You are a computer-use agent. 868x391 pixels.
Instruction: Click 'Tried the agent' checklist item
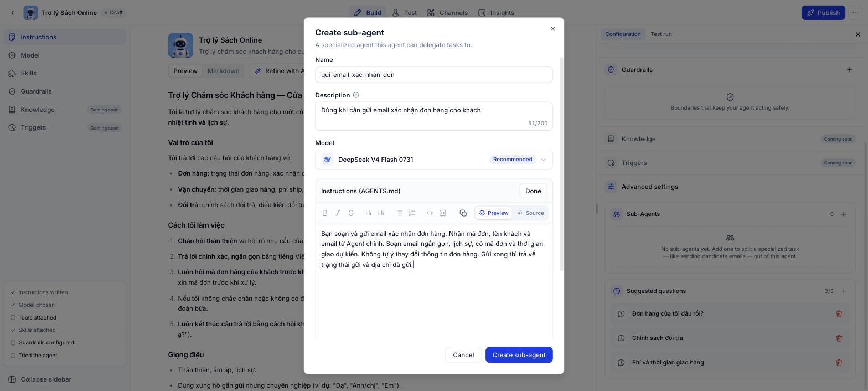38,356
